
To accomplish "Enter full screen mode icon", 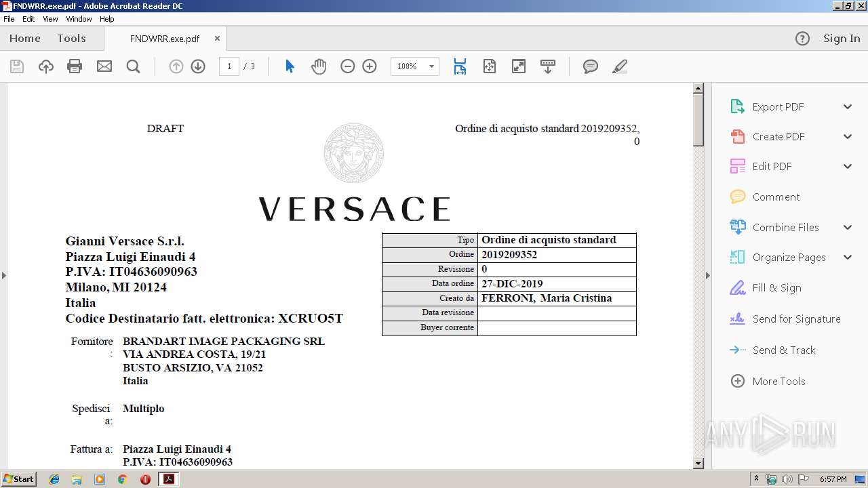I will click(519, 66).
